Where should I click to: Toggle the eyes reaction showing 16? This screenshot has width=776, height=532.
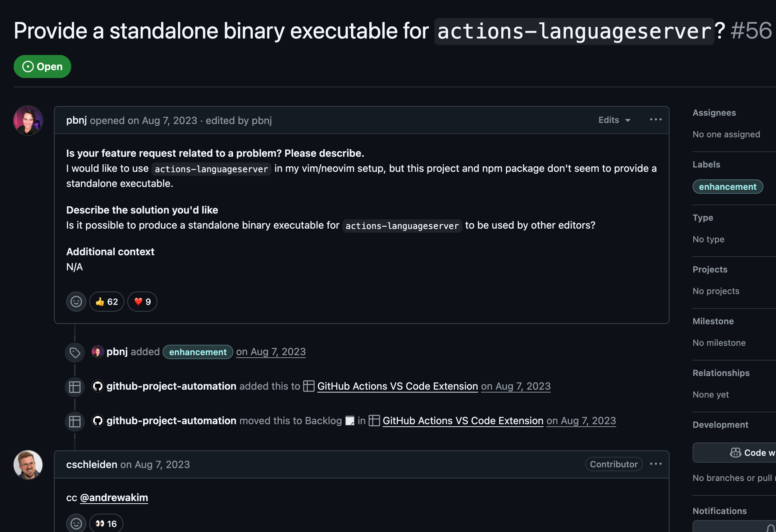(x=106, y=524)
